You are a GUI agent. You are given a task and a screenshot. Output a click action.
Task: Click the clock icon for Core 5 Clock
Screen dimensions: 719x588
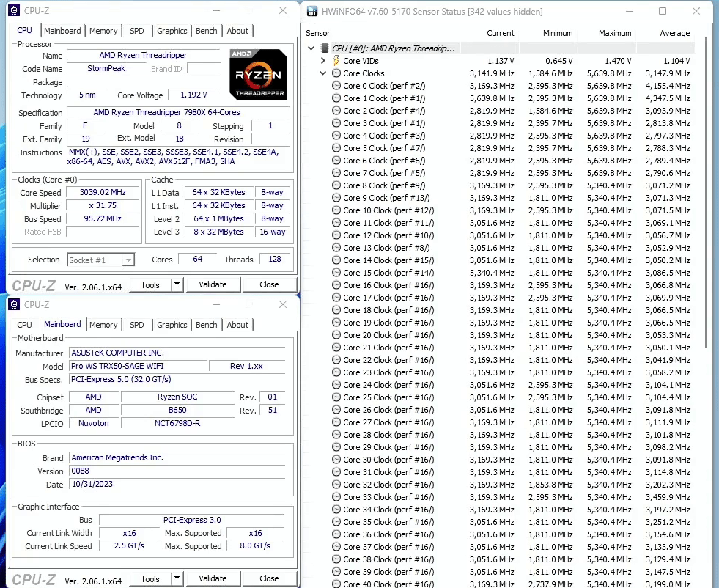click(x=336, y=147)
